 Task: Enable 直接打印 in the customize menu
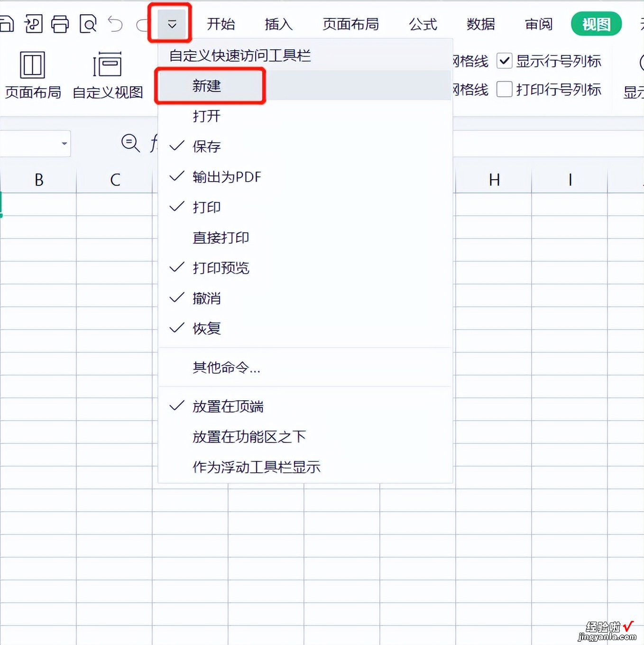point(305,238)
